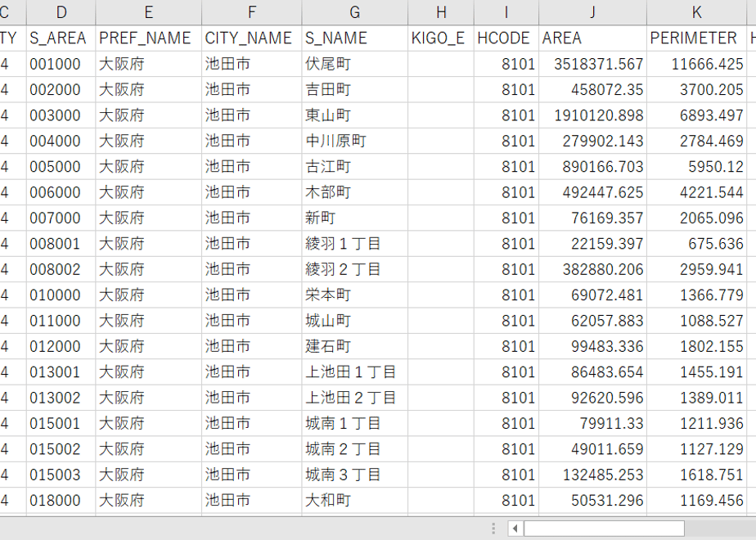Select cell with S_AREA 008001
The image size is (756, 540).
pos(61,244)
